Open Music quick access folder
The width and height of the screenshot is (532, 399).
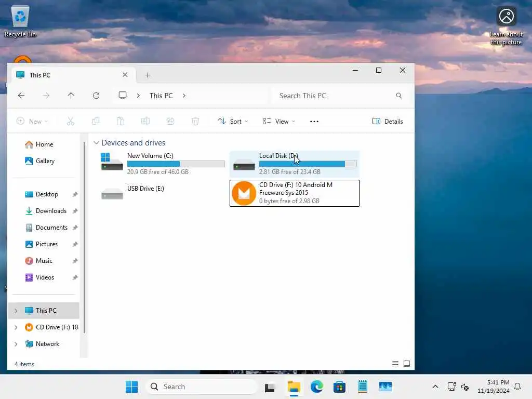click(44, 261)
